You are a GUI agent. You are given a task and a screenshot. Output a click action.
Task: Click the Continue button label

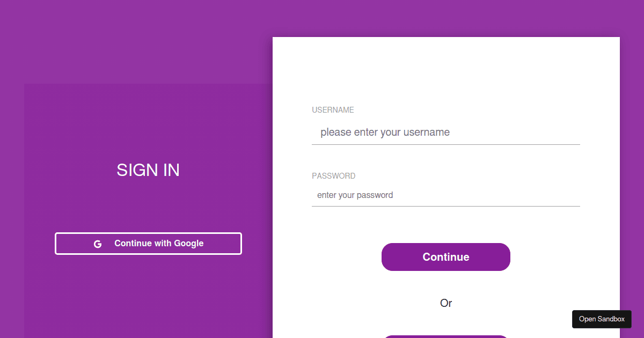click(446, 256)
